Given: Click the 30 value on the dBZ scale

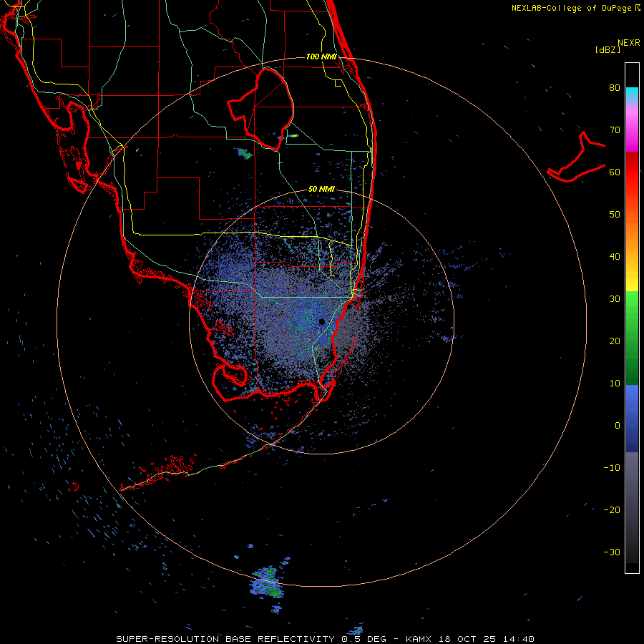Looking at the screenshot, I should (615, 299).
